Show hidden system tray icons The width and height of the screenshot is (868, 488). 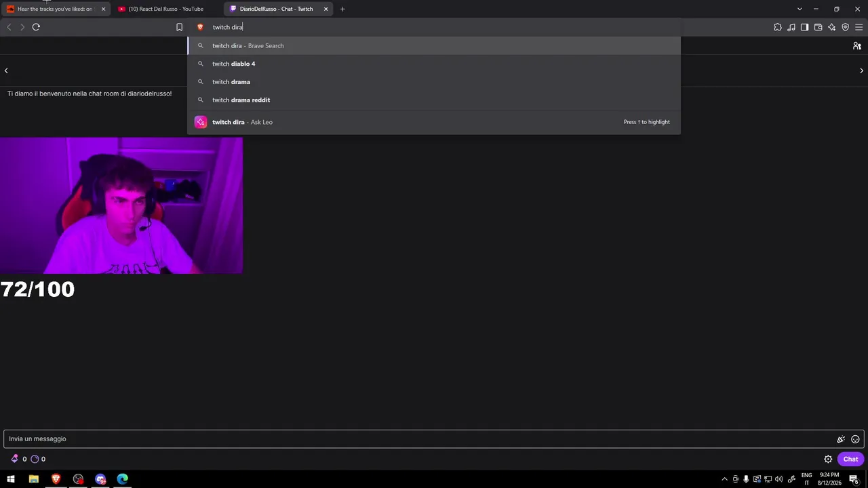[724, 479]
